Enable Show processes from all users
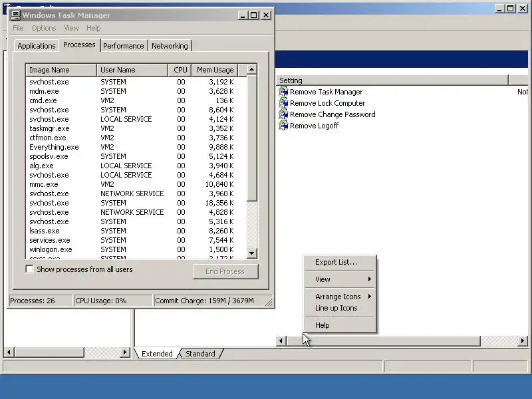Image resolution: width=532 pixels, height=399 pixels. click(x=29, y=269)
